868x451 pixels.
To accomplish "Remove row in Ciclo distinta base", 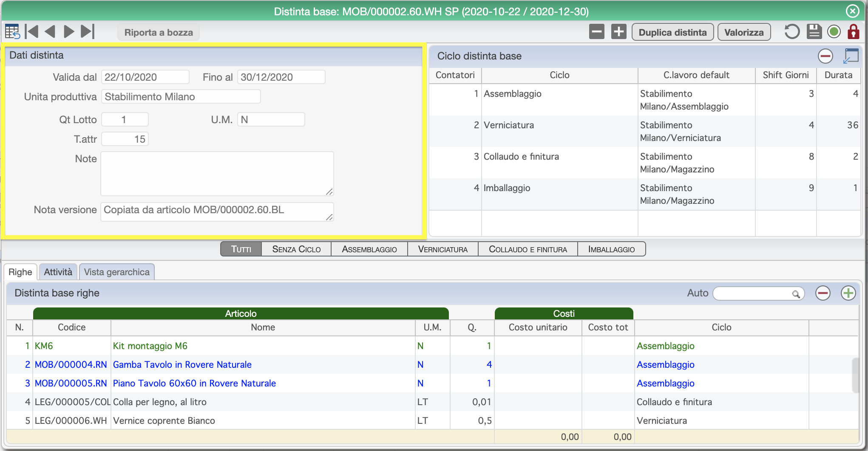I will coord(825,56).
